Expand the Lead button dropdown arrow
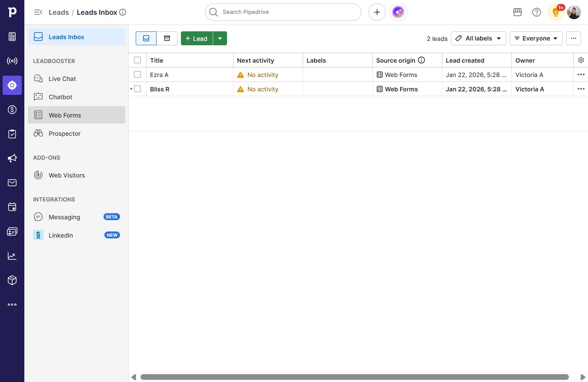Viewport: 588px width, 382px height. coord(220,38)
